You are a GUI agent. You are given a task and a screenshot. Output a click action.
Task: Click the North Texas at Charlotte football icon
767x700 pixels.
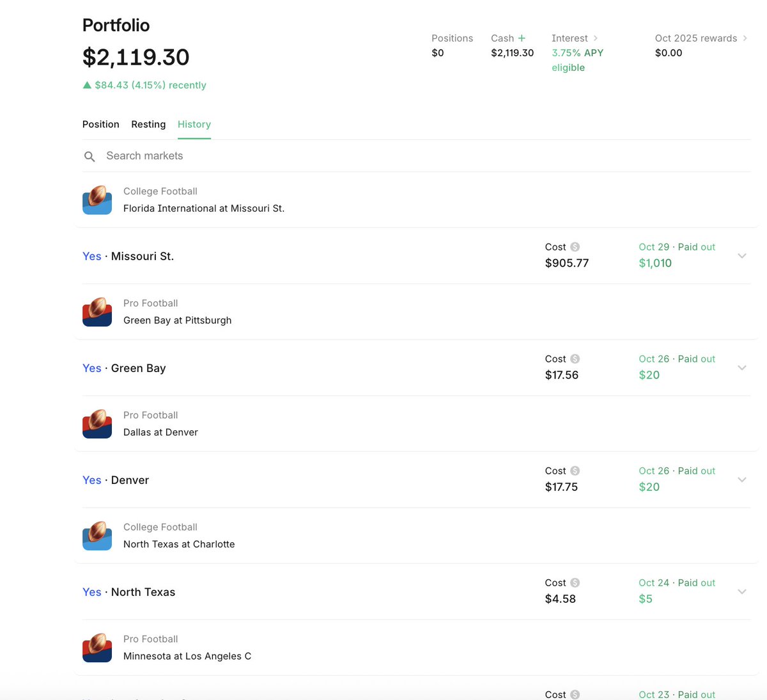97,536
